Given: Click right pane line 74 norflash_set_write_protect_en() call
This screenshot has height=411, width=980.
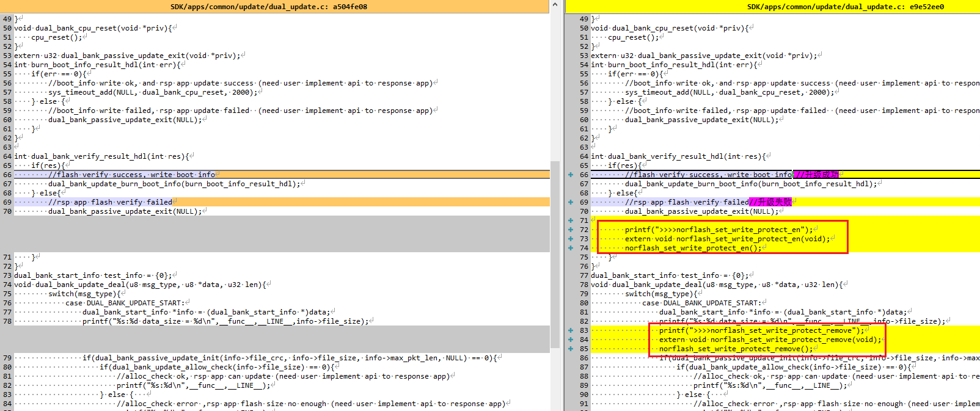Looking at the screenshot, I should point(693,248).
